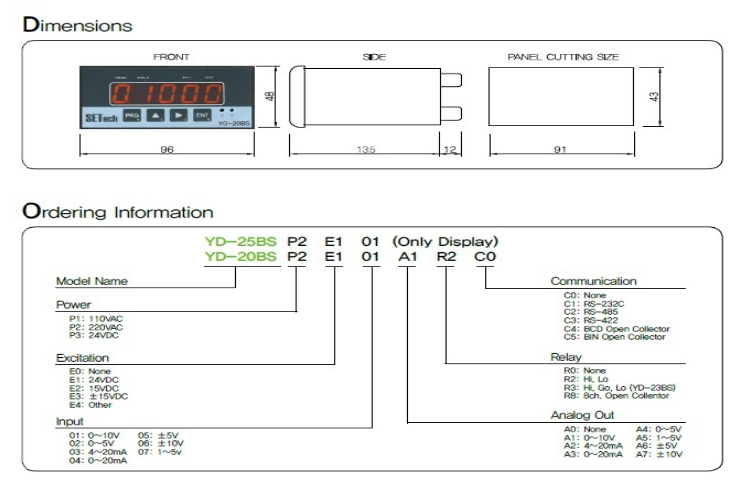Click the Power category label

point(74,304)
